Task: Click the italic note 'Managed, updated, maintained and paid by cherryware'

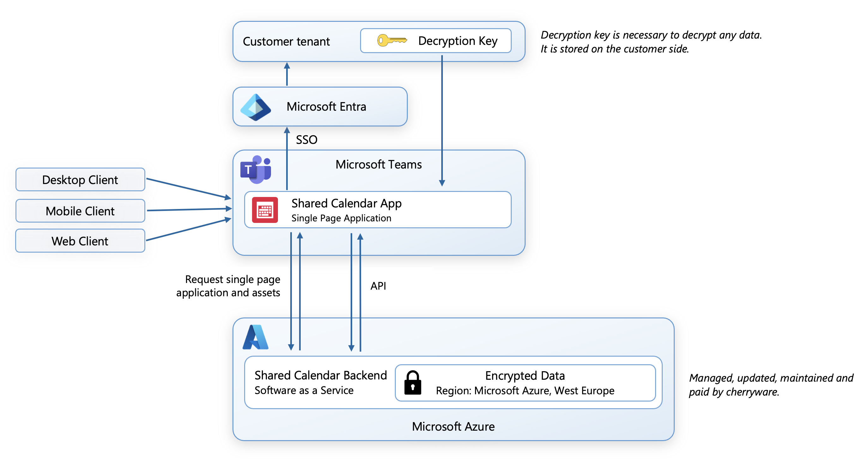Action: (771, 385)
